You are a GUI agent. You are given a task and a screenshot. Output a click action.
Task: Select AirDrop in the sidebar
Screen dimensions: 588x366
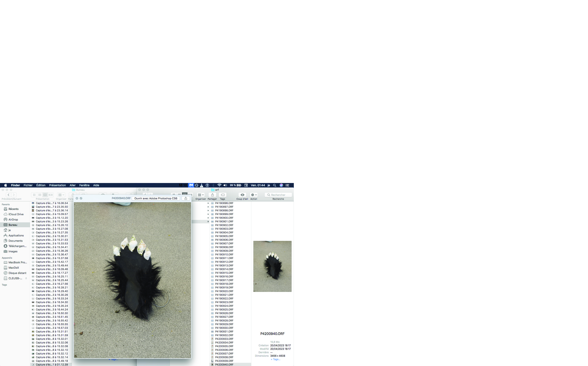[x=13, y=219]
